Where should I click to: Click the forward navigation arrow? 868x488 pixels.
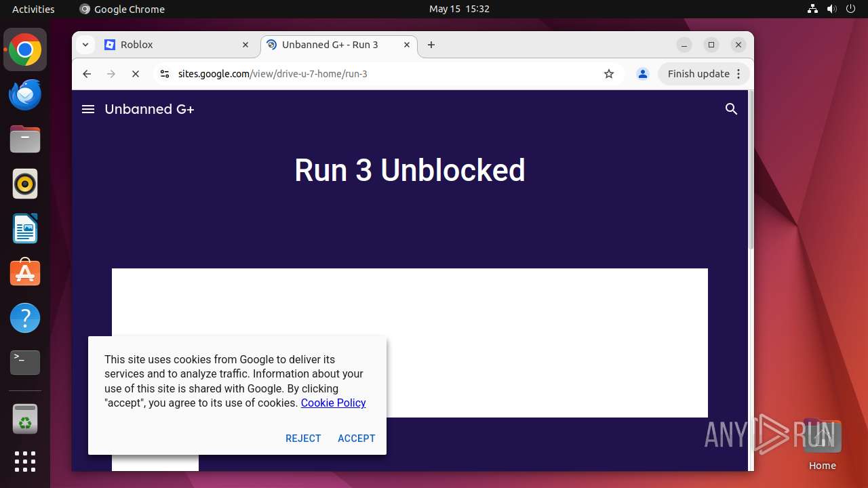(111, 74)
